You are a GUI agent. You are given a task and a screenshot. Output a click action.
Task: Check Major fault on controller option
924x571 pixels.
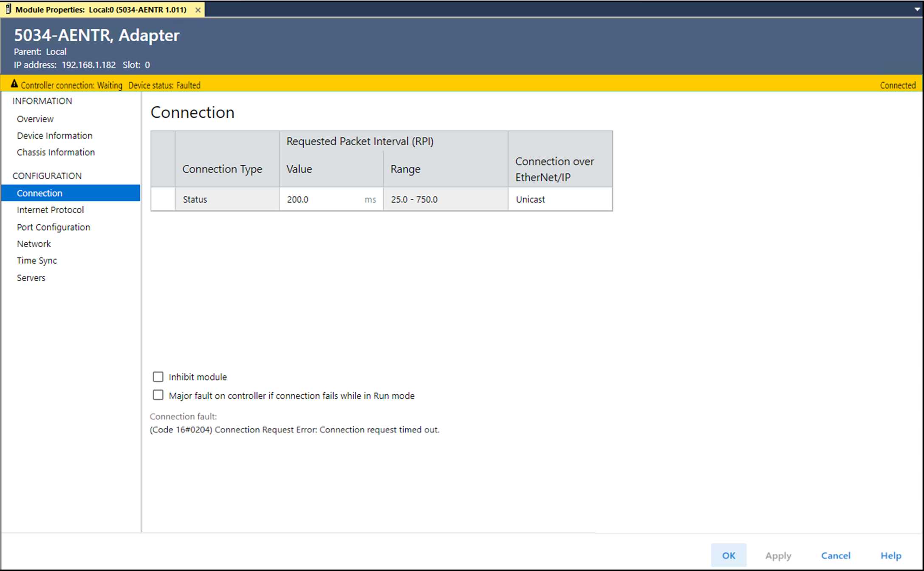coord(158,396)
